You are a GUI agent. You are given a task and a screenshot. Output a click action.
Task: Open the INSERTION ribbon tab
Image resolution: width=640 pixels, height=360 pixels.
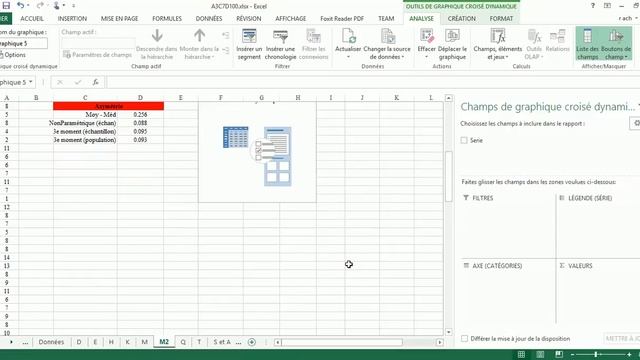(x=72, y=18)
